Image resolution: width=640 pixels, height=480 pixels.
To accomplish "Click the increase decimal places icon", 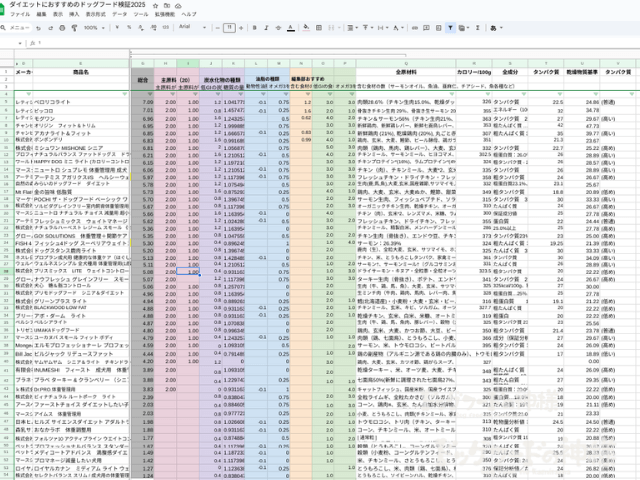I will click(x=153, y=27).
